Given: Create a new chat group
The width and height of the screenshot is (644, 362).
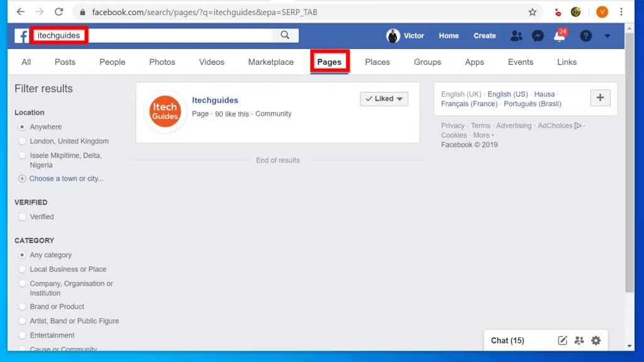Looking at the screenshot, I should (x=579, y=340).
